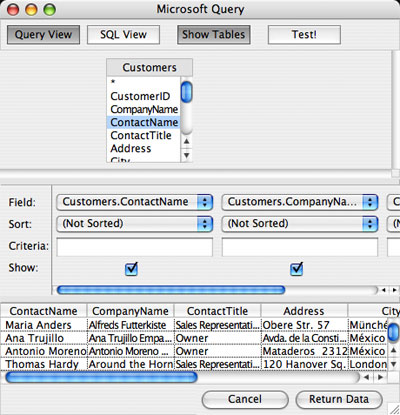This screenshot has width=400, height=415.
Task: Click ContactName results column header
Action: click(44, 311)
